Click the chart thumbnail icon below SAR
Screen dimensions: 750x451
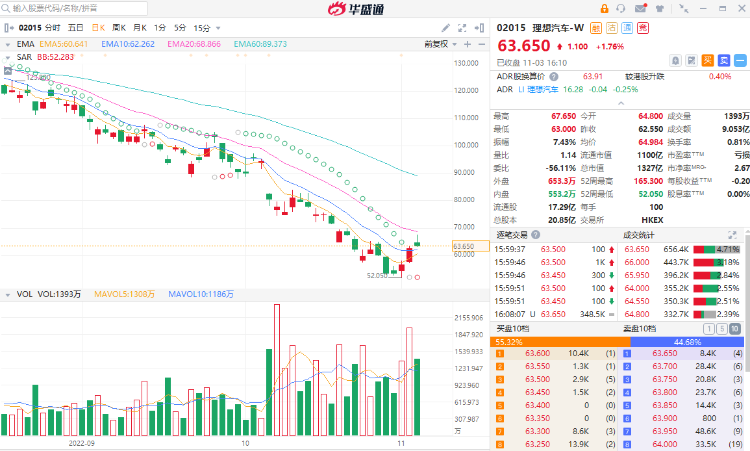tap(8, 71)
